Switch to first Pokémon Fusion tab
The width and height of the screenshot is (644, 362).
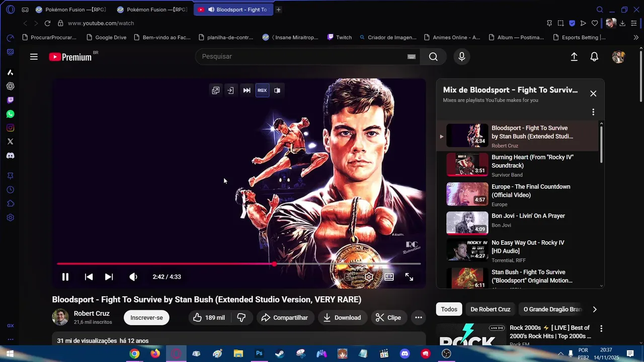pyautogui.click(x=71, y=10)
